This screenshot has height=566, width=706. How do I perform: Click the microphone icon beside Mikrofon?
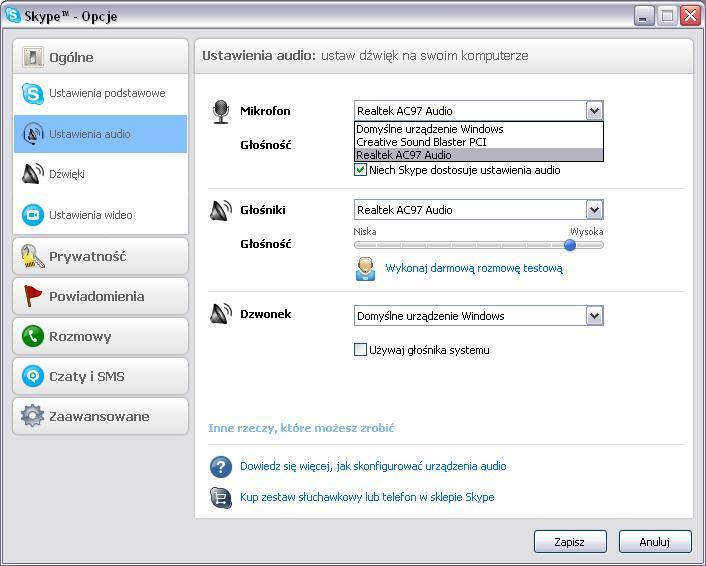pyautogui.click(x=221, y=112)
